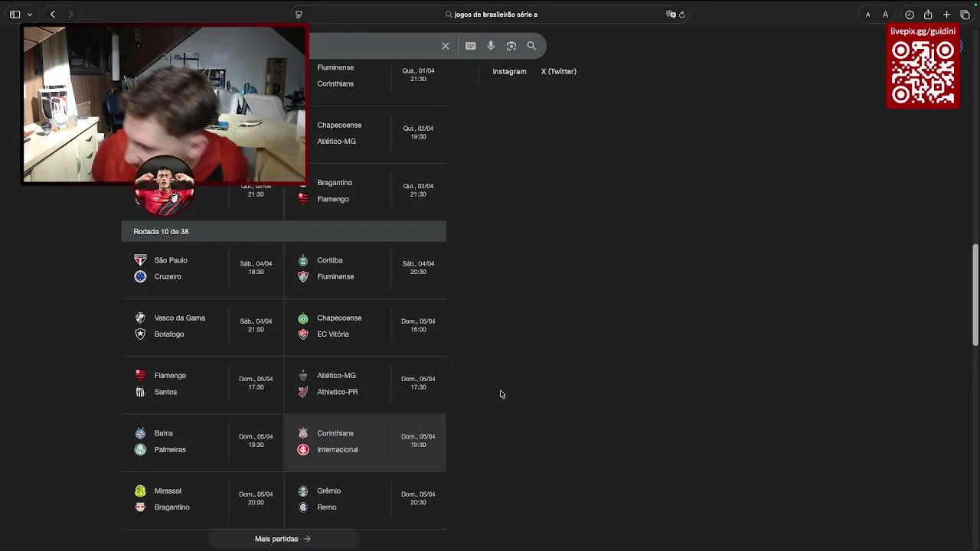Image resolution: width=980 pixels, height=551 pixels.
Task: Open the Instagram profile link
Action: pos(509,71)
